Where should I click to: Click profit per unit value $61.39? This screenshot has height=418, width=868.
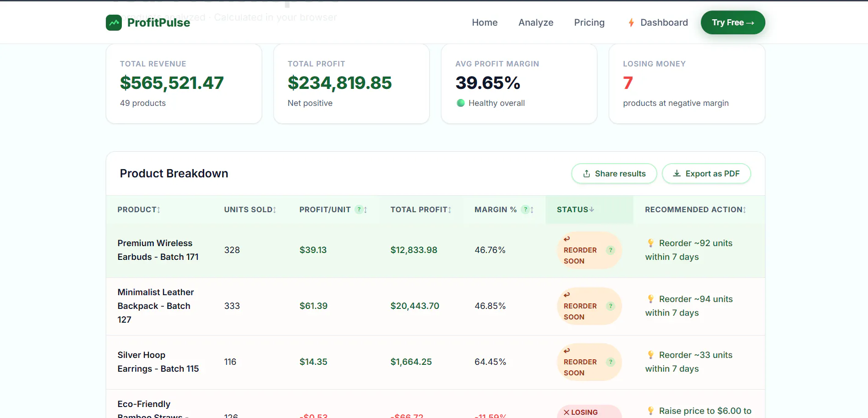point(313,306)
